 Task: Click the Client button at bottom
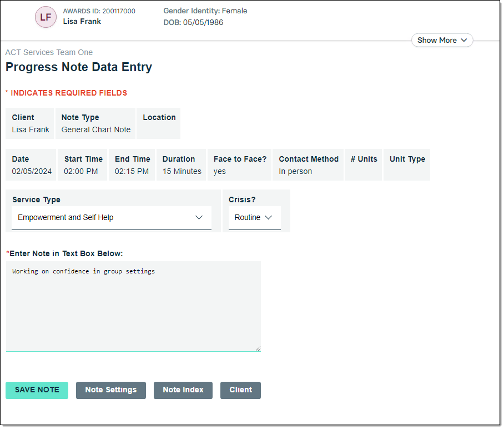pos(240,390)
